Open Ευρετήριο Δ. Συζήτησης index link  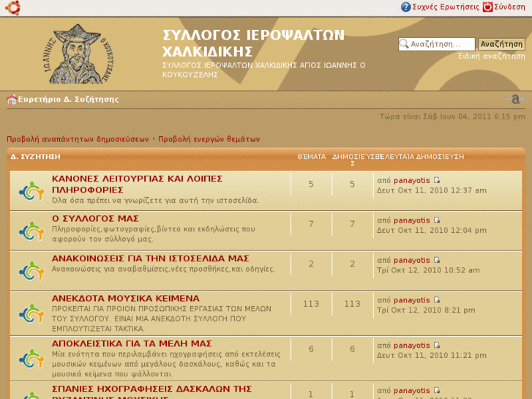click(x=69, y=99)
